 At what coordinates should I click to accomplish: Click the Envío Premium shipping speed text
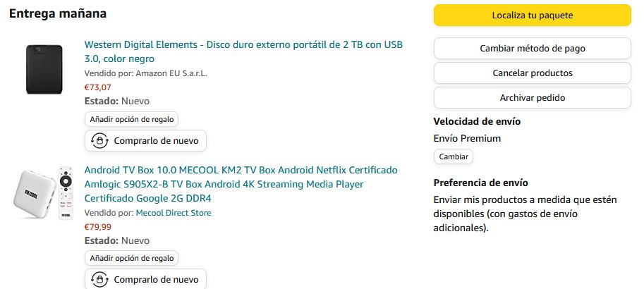point(467,139)
